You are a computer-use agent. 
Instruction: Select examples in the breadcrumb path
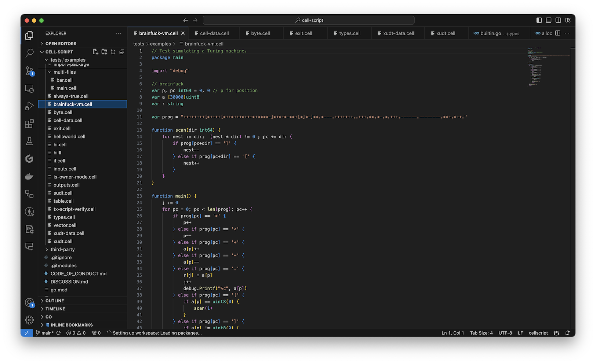[x=160, y=44]
